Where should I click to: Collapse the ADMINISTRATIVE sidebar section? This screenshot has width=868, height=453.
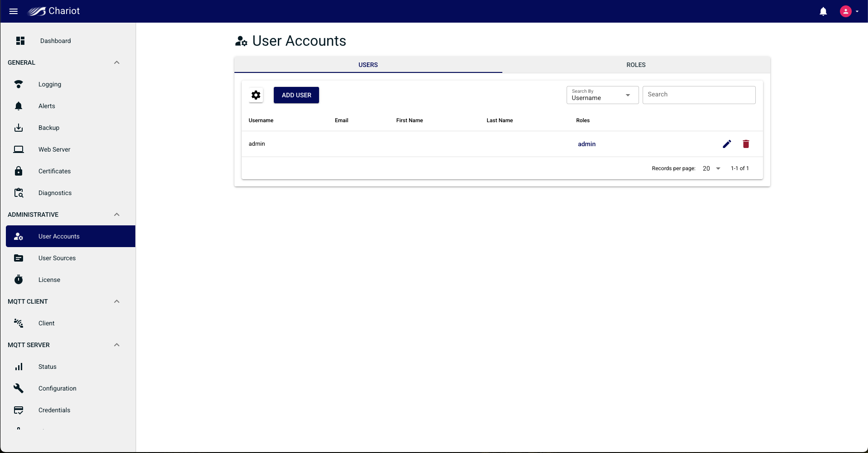(x=117, y=215)
